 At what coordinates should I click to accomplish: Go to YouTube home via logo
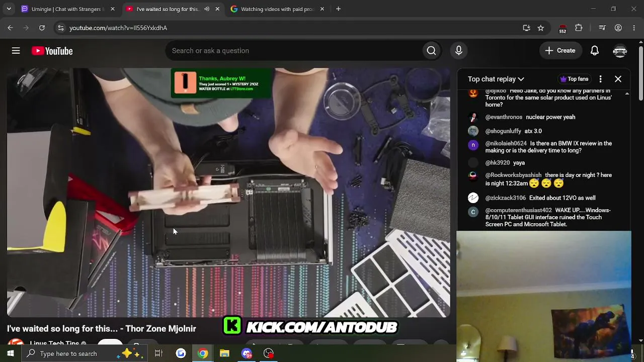coord(52,51)
